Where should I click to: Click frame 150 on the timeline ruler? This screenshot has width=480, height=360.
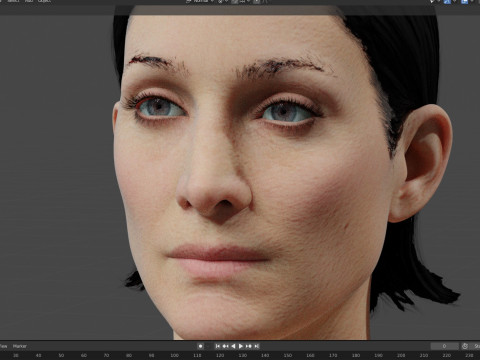coord(288,356)
